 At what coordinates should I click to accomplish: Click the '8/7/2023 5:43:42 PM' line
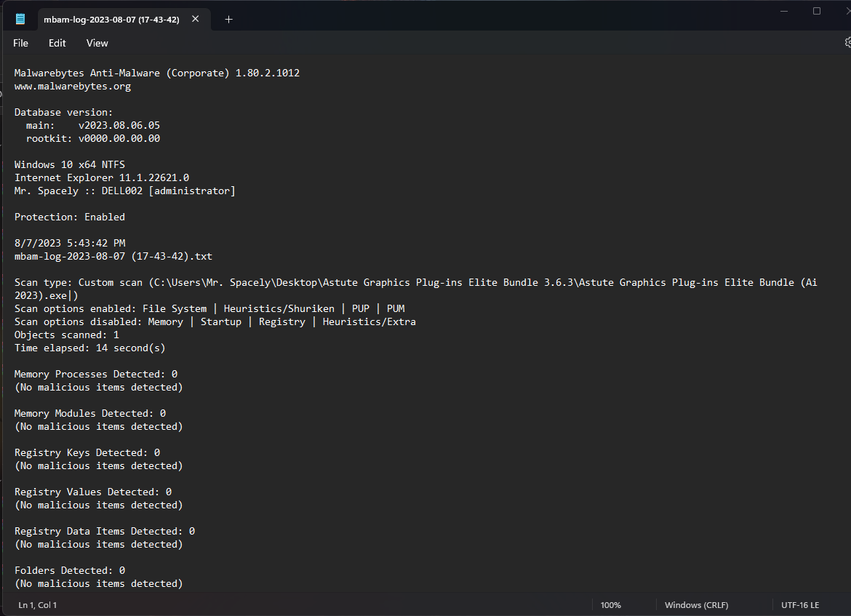pyautogui.click(x=70, y=243)
